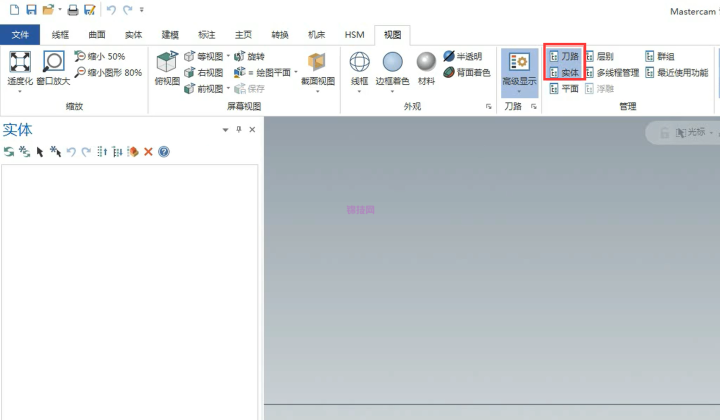Switch to the 机床 ribbon tab

(316, 35)
